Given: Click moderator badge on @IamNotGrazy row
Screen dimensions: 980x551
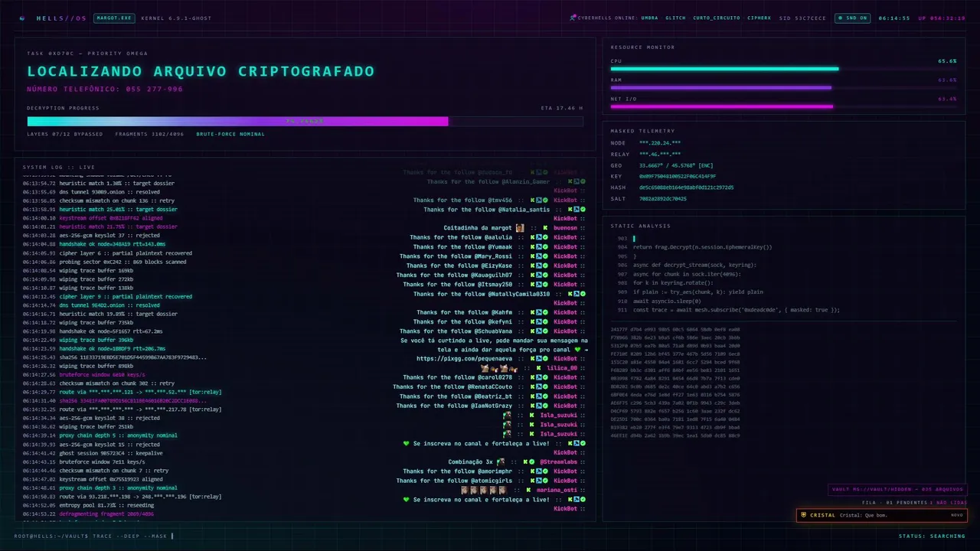Looking at the screenshot, I should point(539,406).
